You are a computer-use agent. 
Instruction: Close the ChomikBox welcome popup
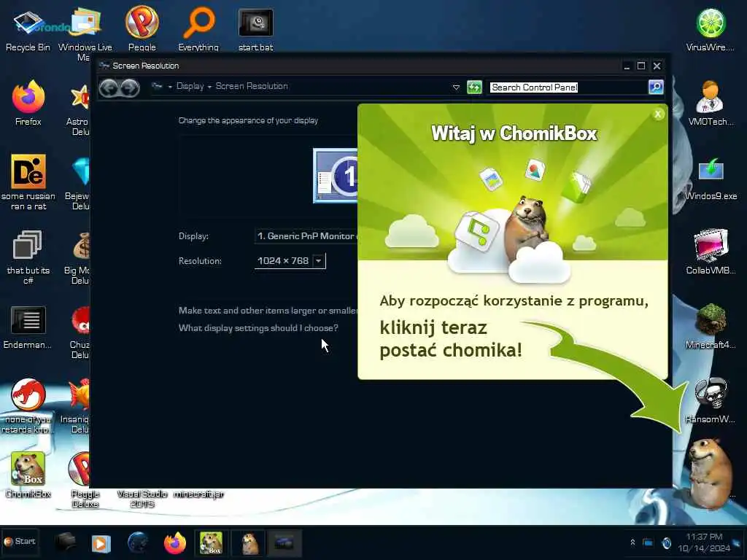[x=658, y=114]
